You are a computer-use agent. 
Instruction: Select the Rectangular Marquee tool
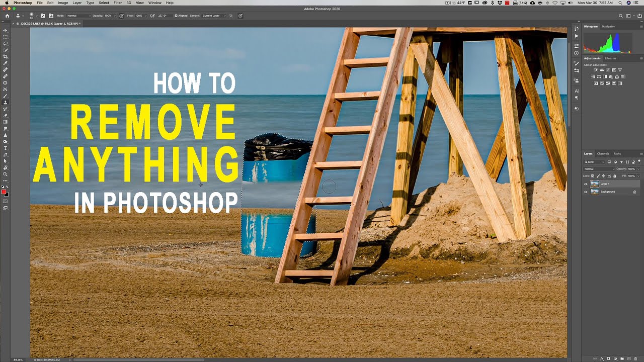[x=6, y=37]
